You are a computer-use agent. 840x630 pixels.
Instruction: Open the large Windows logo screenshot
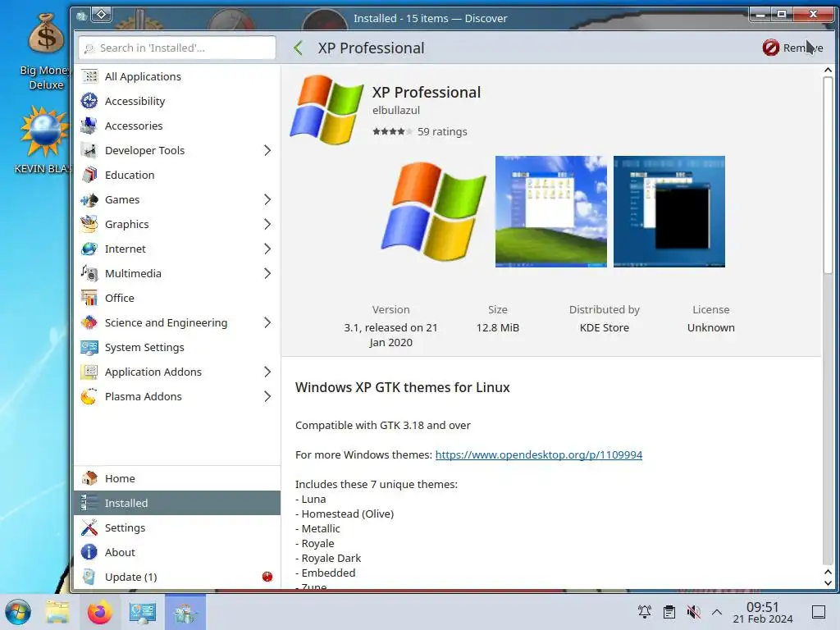point(435,212)
